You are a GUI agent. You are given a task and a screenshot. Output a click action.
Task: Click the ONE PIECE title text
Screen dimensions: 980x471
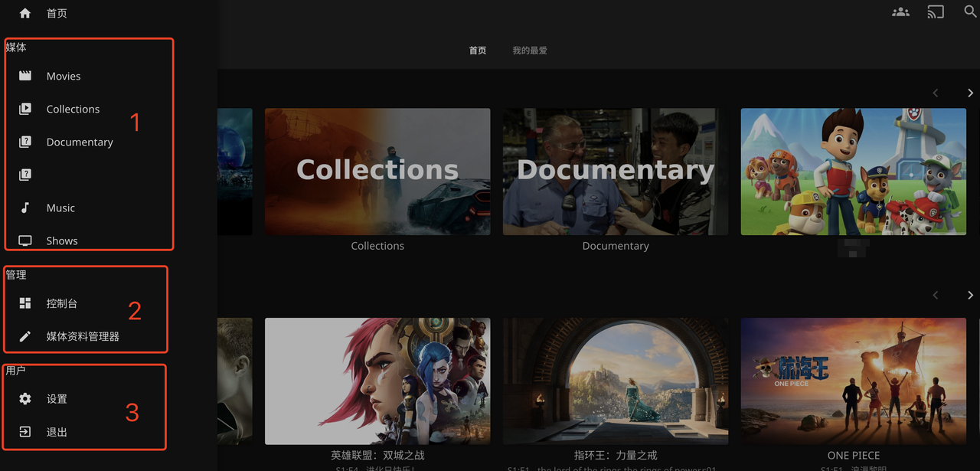(x=854, y=456)
